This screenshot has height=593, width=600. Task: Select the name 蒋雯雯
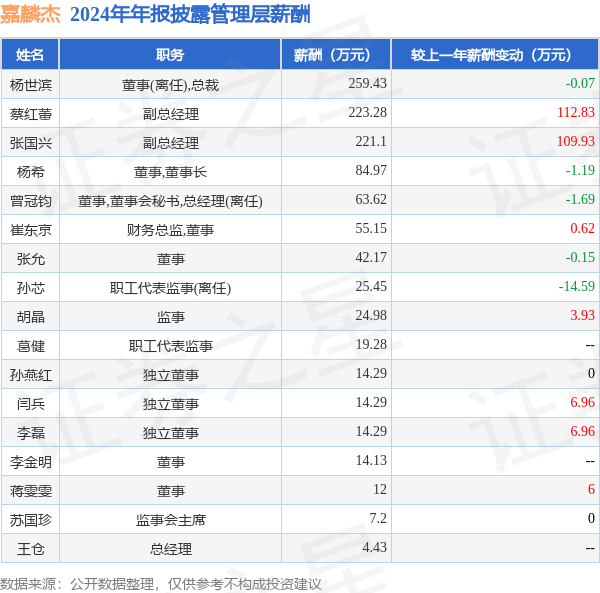[x=31, y=491]
